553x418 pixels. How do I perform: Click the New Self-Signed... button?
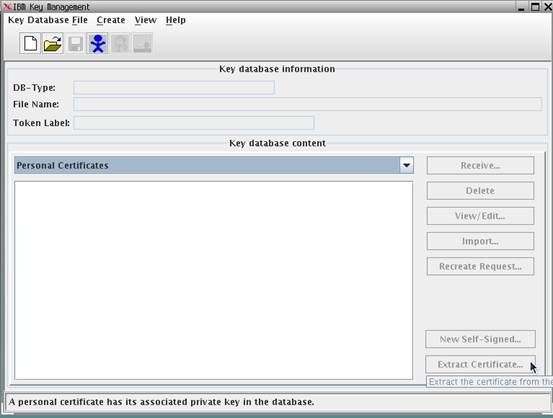coord(480,339)
